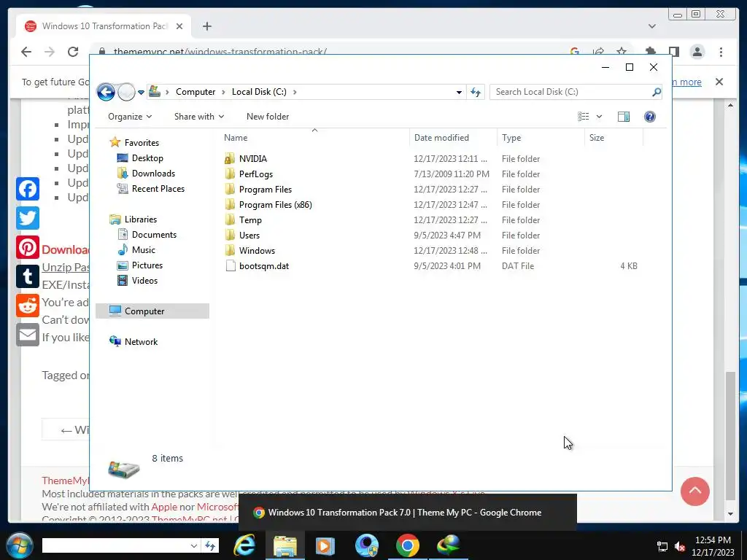Click the search magnifier icon
The image size is (747, 560).
pos(657,92)
